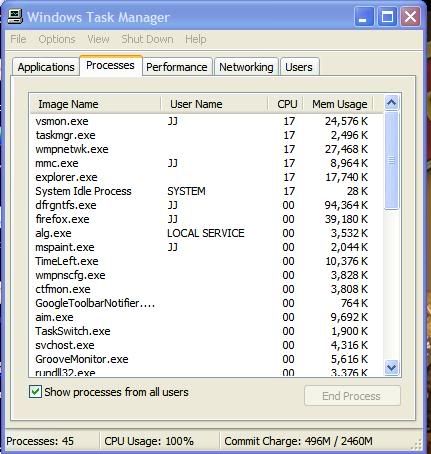Sort by the CPU column header

[286, 104]
